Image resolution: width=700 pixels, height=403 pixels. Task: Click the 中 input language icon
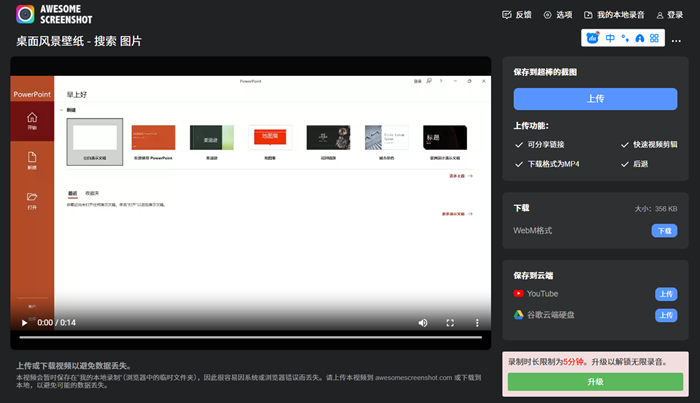(610, 38)
